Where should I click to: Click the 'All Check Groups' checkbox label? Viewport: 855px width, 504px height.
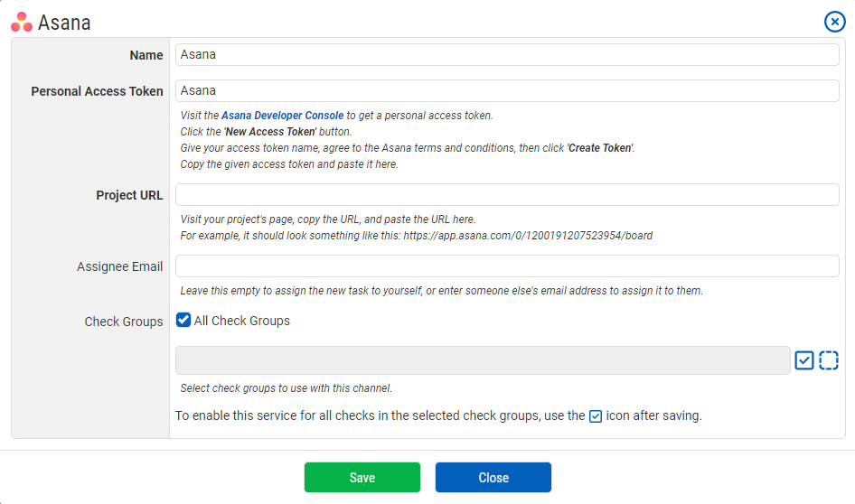click(x=241, y=321)
